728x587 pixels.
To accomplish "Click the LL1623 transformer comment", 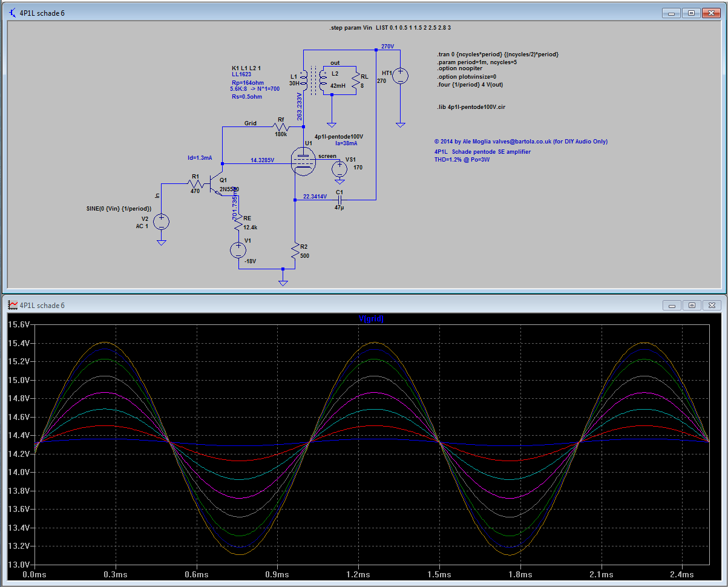I will click(x=241, y=74).
